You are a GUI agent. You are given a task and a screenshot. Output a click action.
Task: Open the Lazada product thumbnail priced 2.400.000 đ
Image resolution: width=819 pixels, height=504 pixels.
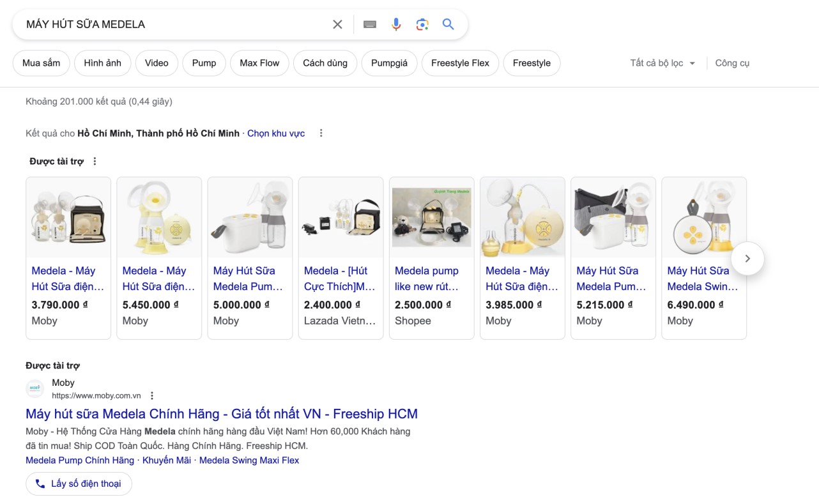(341, 217)
